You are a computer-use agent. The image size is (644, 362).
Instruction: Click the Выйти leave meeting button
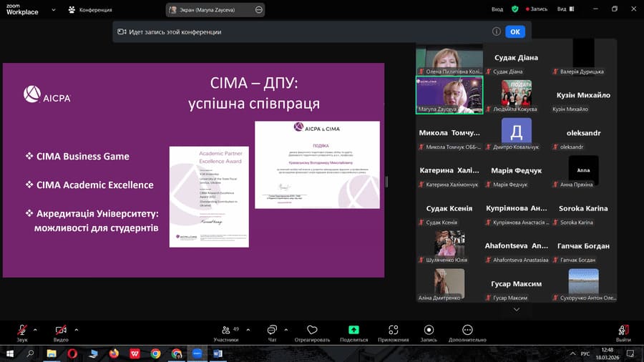pyautogui.click(x=623, y=333)
